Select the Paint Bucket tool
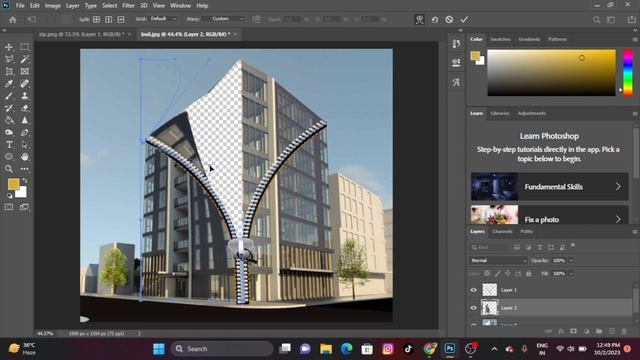The image size is (640, 360). (9, 120)
